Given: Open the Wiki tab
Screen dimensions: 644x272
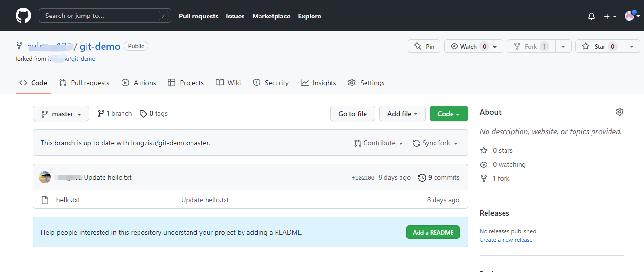Looking at the screenshot, I should click(x=228, y=83).
